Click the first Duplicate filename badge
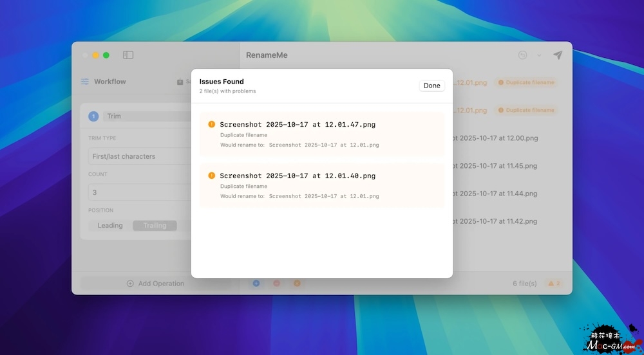Image resolution: width=644 pixels, height=355 pixels. click(x=526, y=82)
